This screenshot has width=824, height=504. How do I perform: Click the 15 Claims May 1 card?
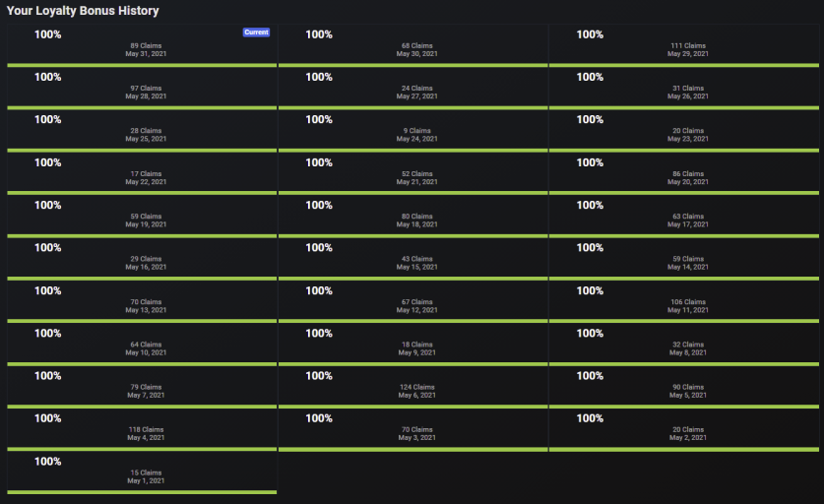142,473
